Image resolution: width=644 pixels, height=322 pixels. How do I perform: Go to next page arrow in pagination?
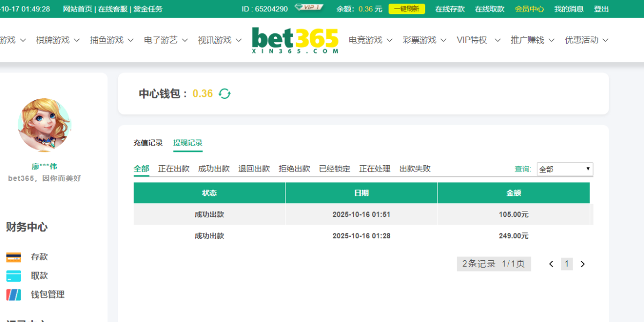[x=583, y=264]
